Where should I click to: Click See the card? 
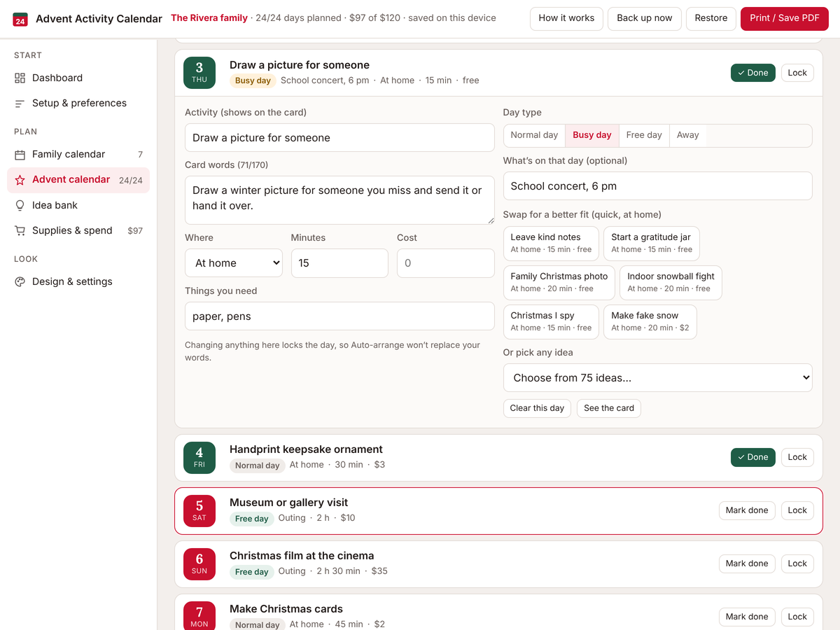(x=609, y=408)
